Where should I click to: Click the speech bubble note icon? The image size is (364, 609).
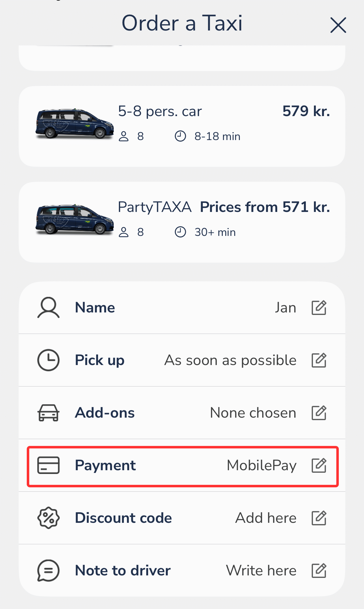(48, 571)
